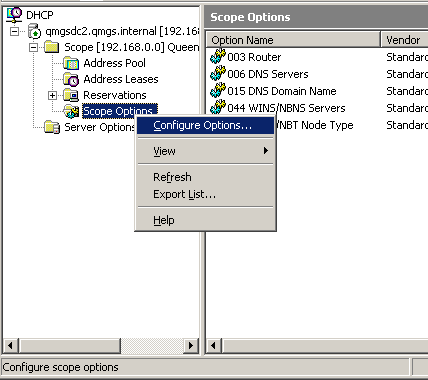Click tree pane left scroll arrow
Viewport: 428px width, 380px height.
[x=11, y=345]
